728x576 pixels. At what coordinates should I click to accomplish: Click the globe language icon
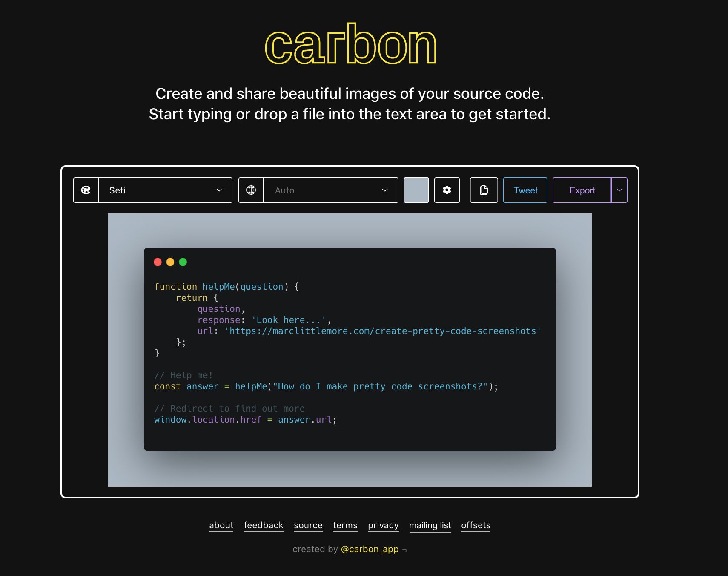point(251,190)
